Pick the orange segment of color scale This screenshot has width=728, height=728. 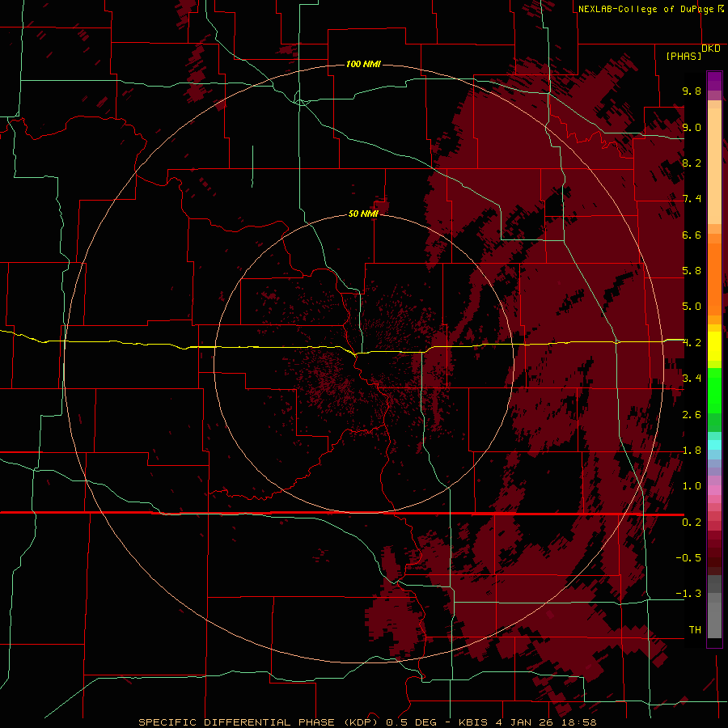[x=714, y=279]
